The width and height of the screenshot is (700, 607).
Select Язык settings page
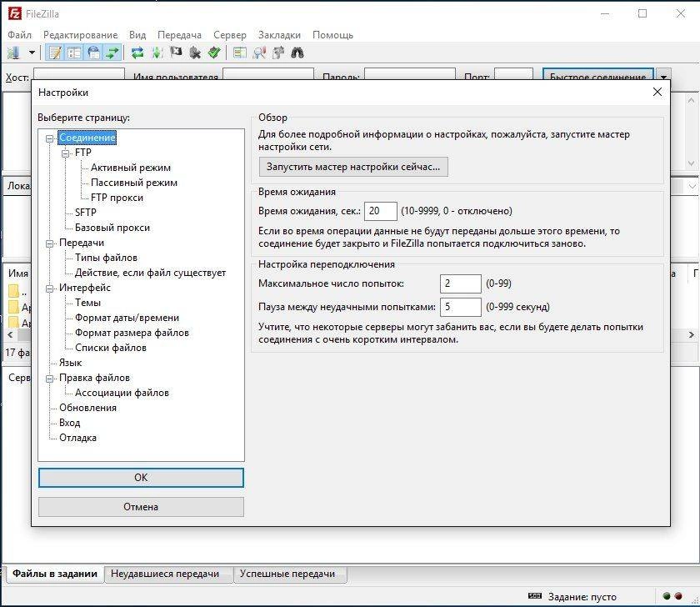point(71,363)
